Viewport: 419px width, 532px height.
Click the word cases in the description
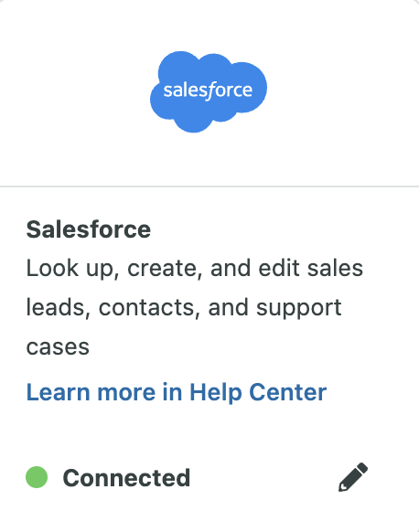click(58, 347)
